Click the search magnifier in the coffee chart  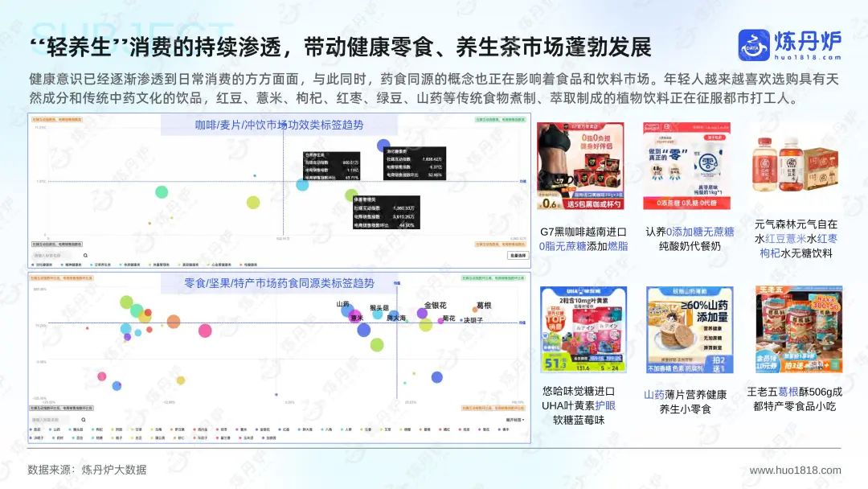85,255
